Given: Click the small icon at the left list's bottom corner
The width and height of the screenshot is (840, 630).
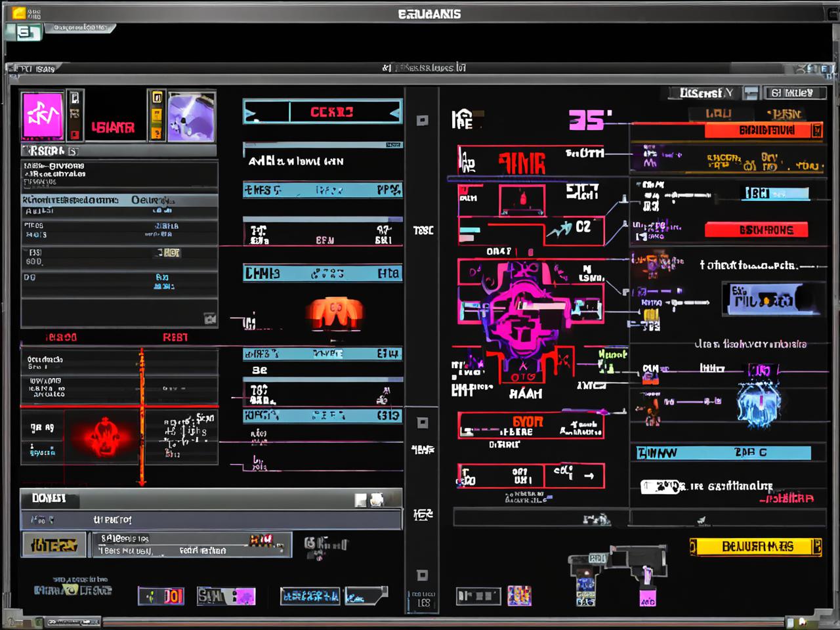Looking at the screenshot, I should coord(210,320).
